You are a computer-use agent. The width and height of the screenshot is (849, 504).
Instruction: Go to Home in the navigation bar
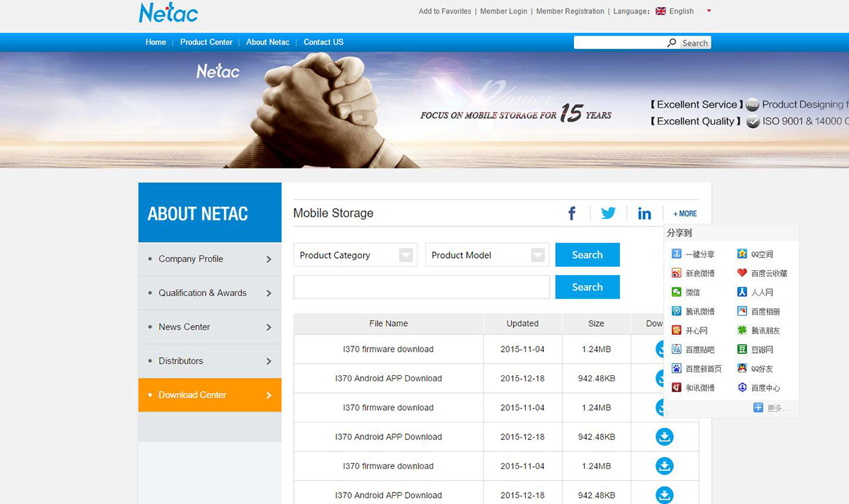coord(156,42)
